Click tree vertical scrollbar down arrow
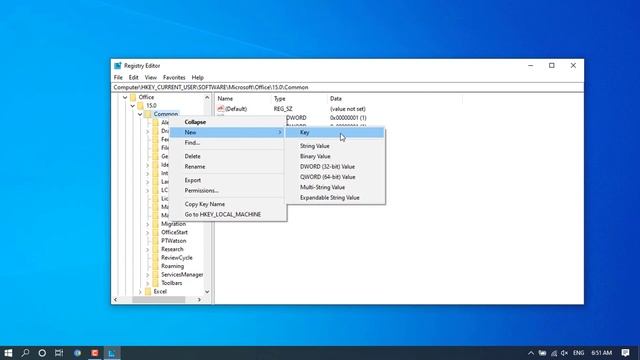640x360 pixels. (207, 292)
